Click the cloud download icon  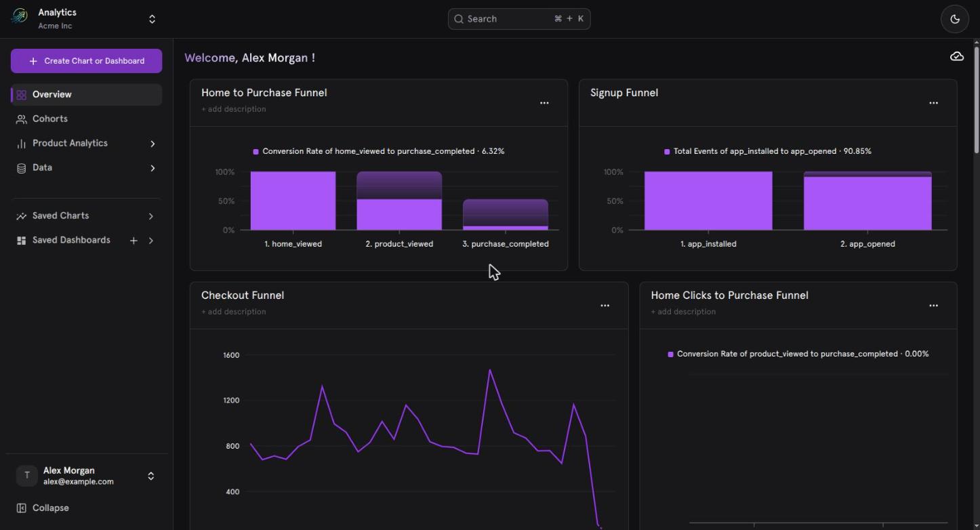point(957,57)
